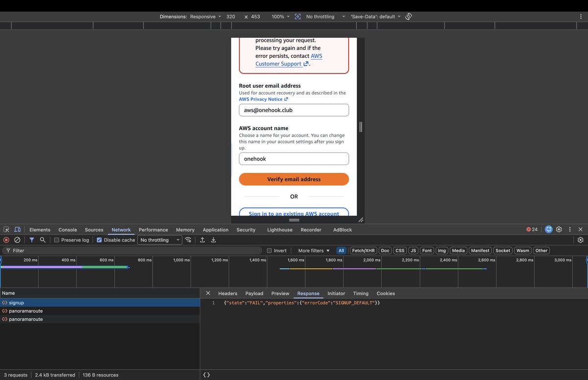Open Cookies tab of request
588x380 pixels.
click(x=386, y=293)
